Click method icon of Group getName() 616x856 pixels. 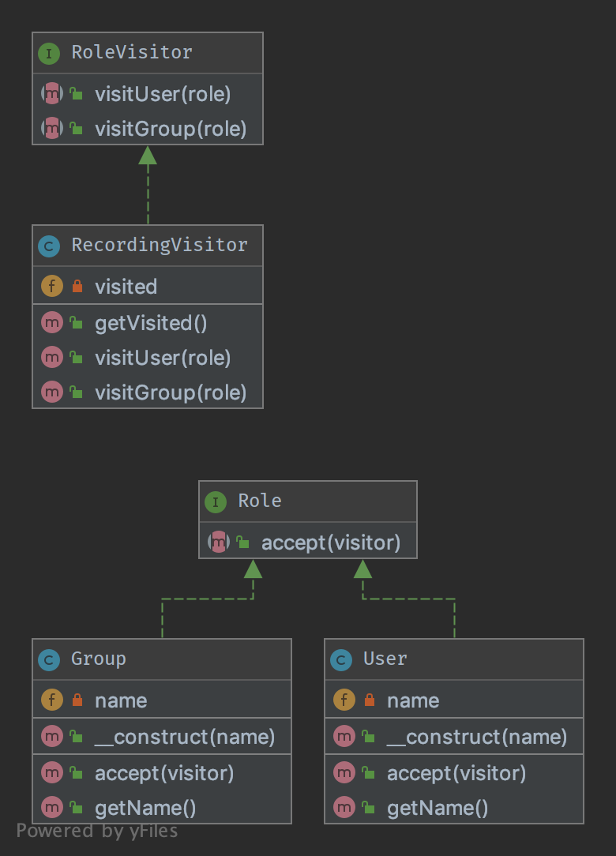52,807
